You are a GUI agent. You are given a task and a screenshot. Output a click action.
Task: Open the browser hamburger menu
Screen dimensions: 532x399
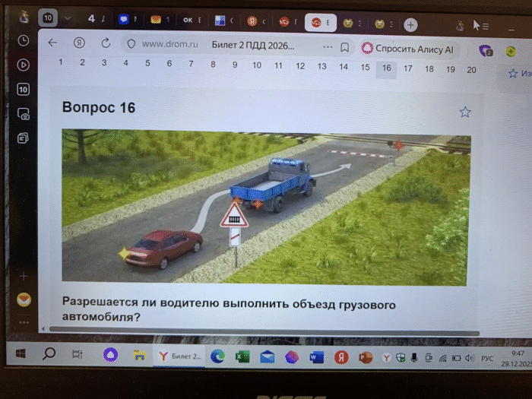click(x=486, y=26)
